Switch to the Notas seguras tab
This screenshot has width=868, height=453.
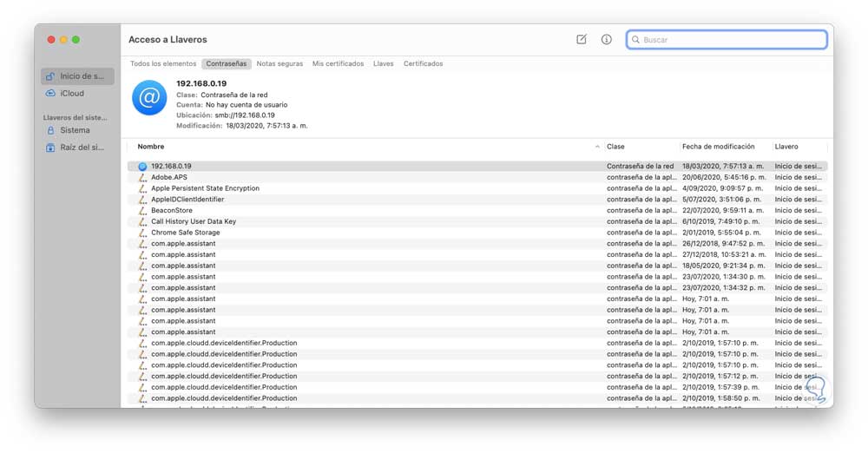(x=279, y=63)
